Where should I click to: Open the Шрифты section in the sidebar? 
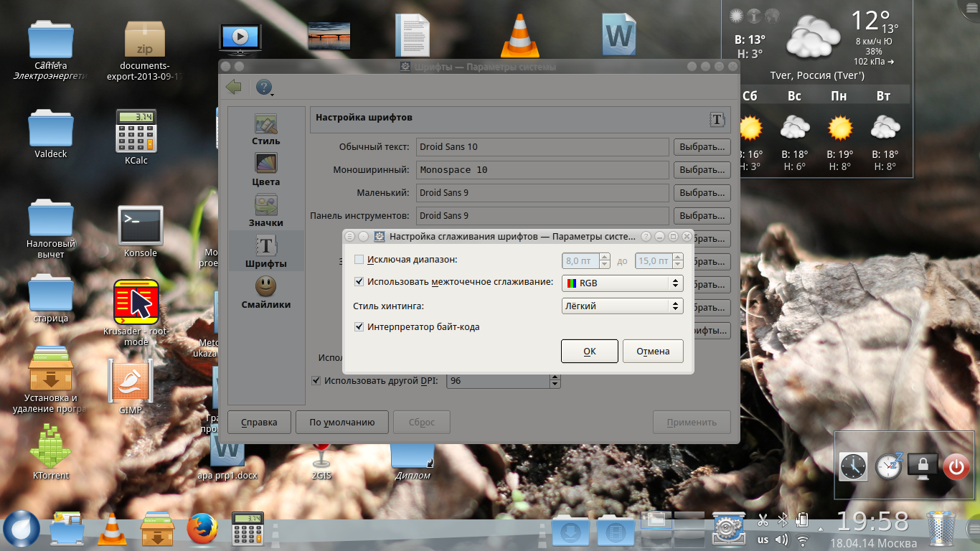[x=266, y=252]
